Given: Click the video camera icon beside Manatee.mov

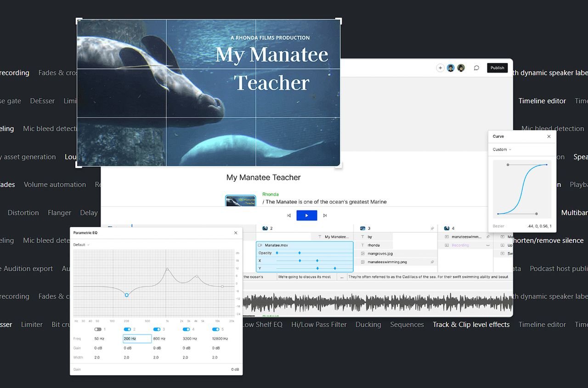Looking at the screenshot, I should click(260, 245).
